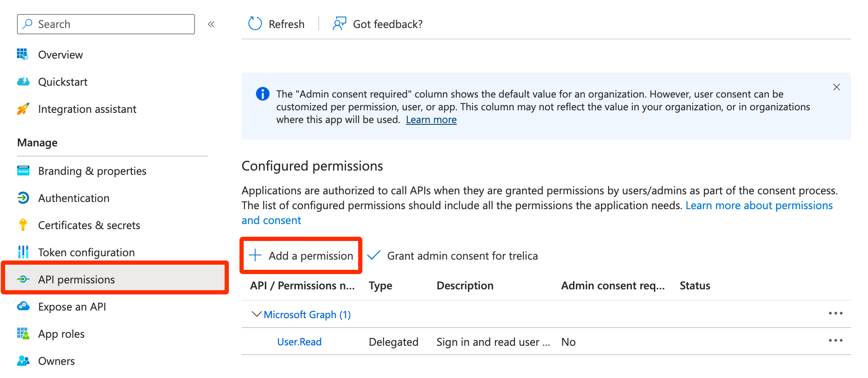This screenshot has width=868, height=378.
Task: Click the Refresh circular arrow icon
Action: click(x=255, y=24)
